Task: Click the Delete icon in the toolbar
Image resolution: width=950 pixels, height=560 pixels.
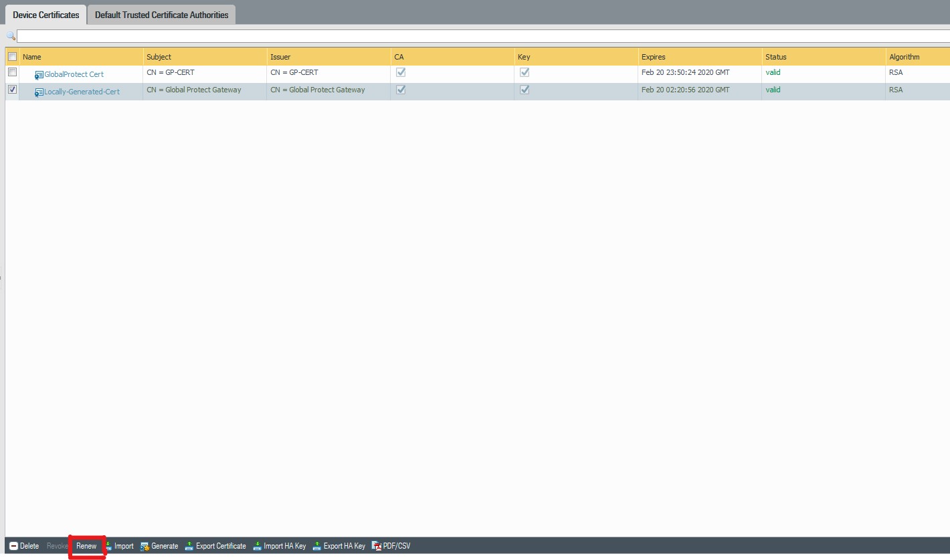Action: [25, 546]
